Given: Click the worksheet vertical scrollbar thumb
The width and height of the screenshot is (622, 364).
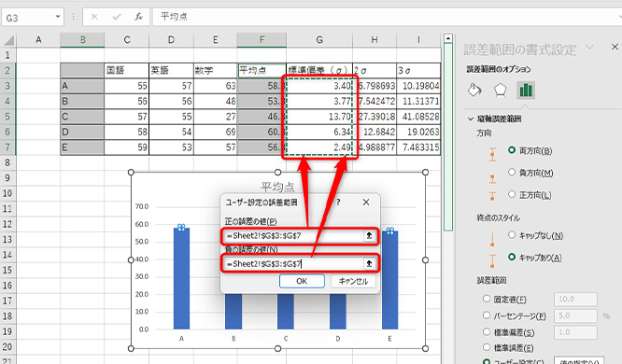Looking at the screenshot, I should pos(448,137).
